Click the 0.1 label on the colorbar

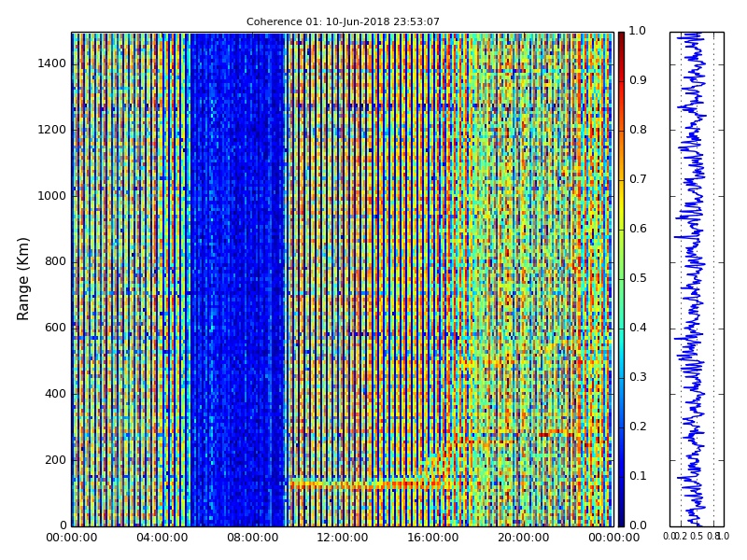tap(638, 476)
